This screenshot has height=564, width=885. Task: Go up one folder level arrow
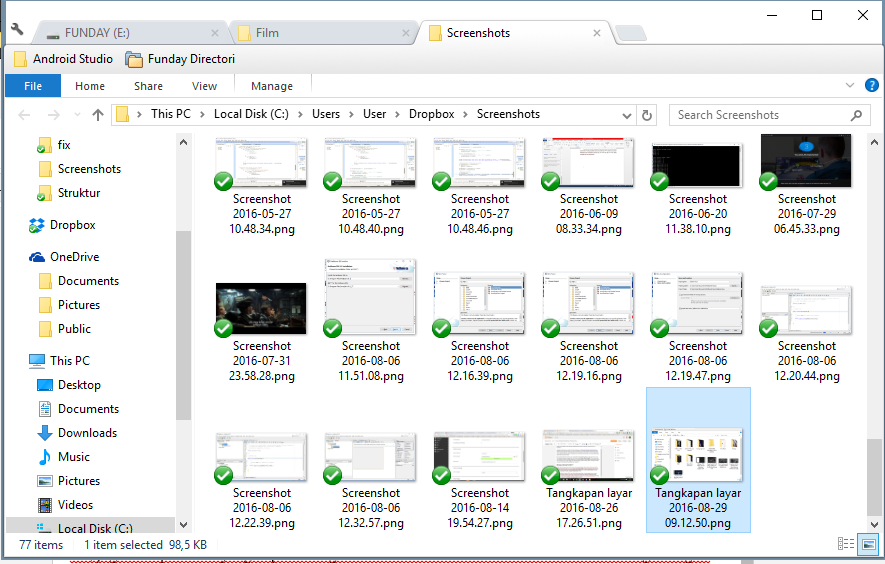(98, 115)
